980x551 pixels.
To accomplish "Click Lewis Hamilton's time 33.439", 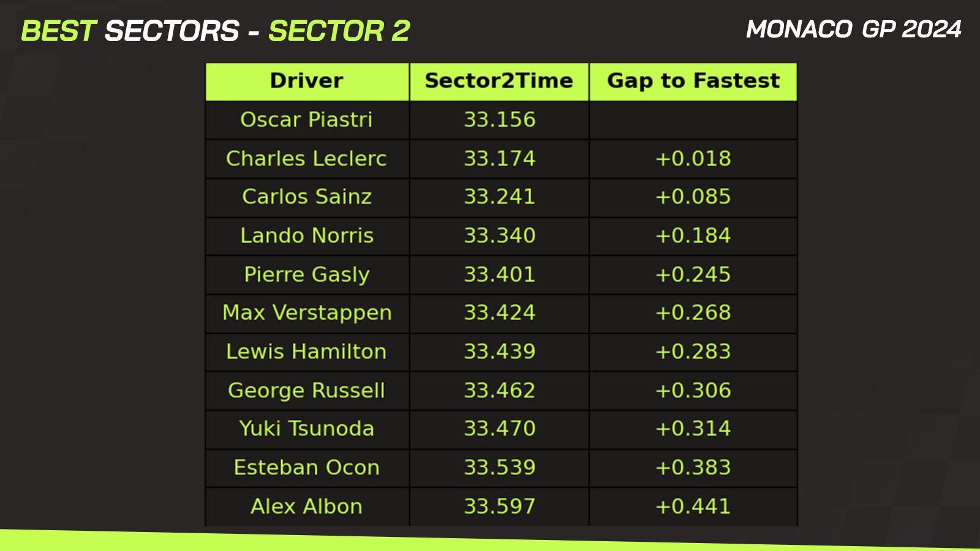I will 499,352.
